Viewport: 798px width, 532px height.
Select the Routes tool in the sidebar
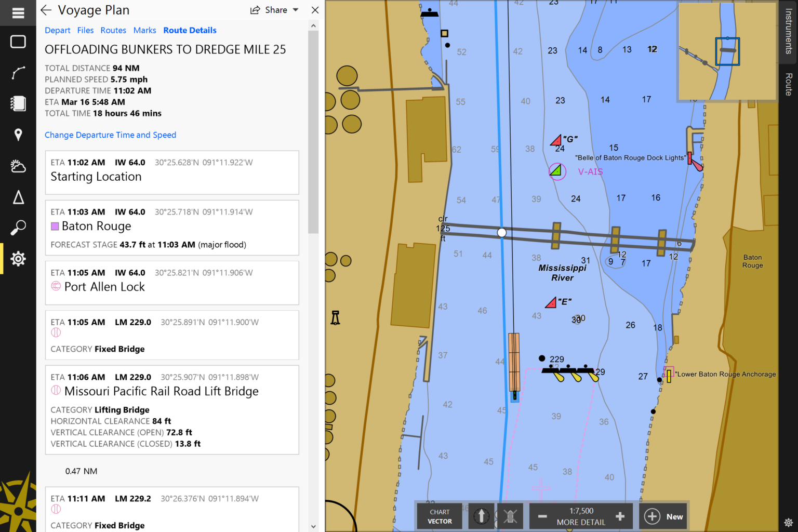click(x=18, y=73)
